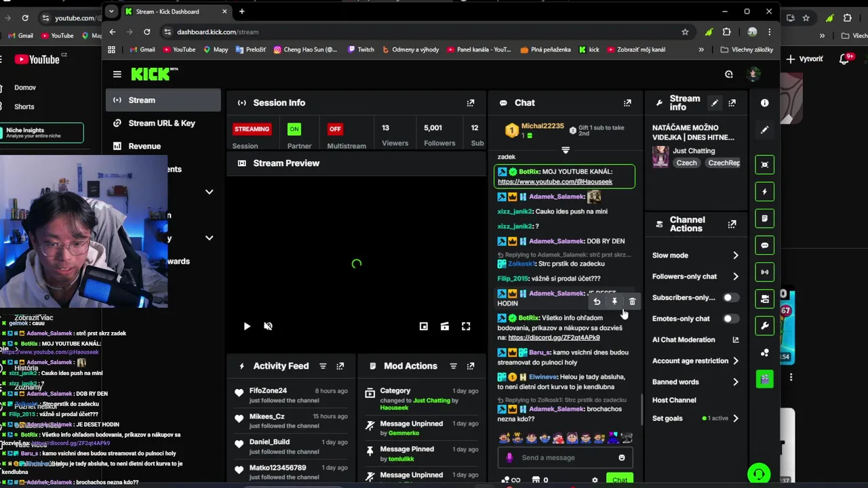Open Stream URL & Key page
Viewport: 868px width, 488px height.
[163, 123]
